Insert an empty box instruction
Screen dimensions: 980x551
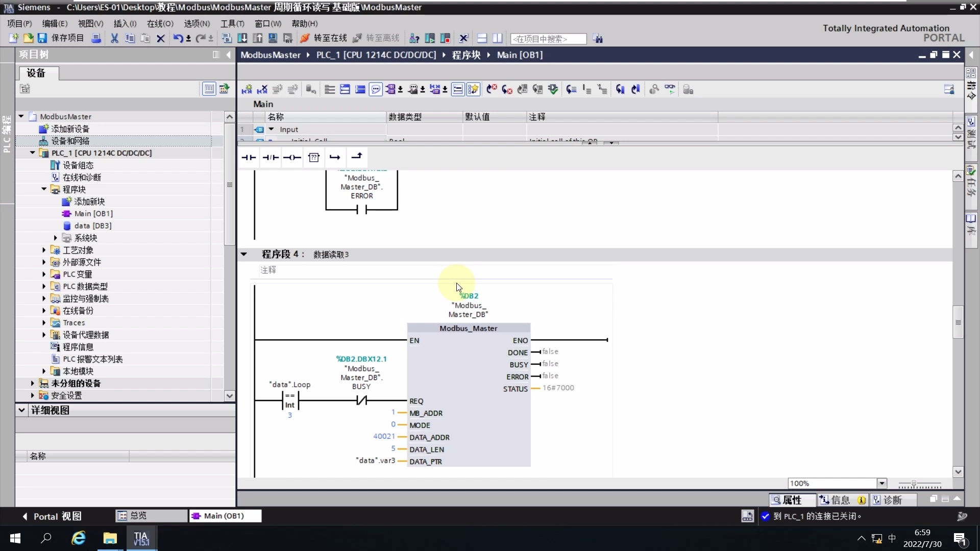pyautogui.click(x=314, y=157)
